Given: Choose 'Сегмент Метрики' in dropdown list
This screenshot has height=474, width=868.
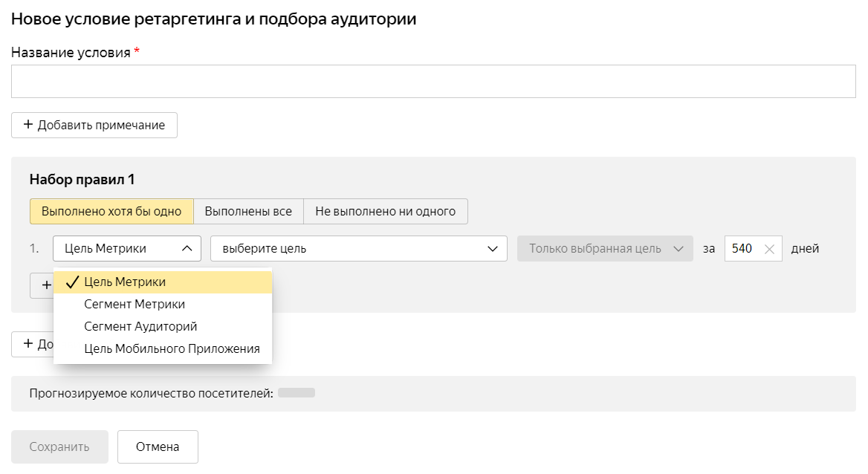Looking at the screenshot, I should [x=163, y=304].
